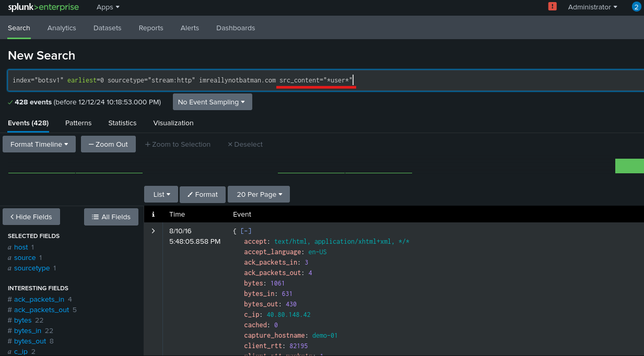Viewport: 644px width, 356px height.
Task: Switch to the Patterns tab
Action: point(78,123)
